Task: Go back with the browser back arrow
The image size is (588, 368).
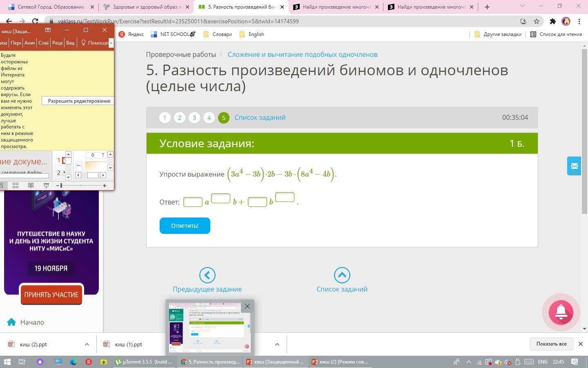Action: (x=9, y=21)
